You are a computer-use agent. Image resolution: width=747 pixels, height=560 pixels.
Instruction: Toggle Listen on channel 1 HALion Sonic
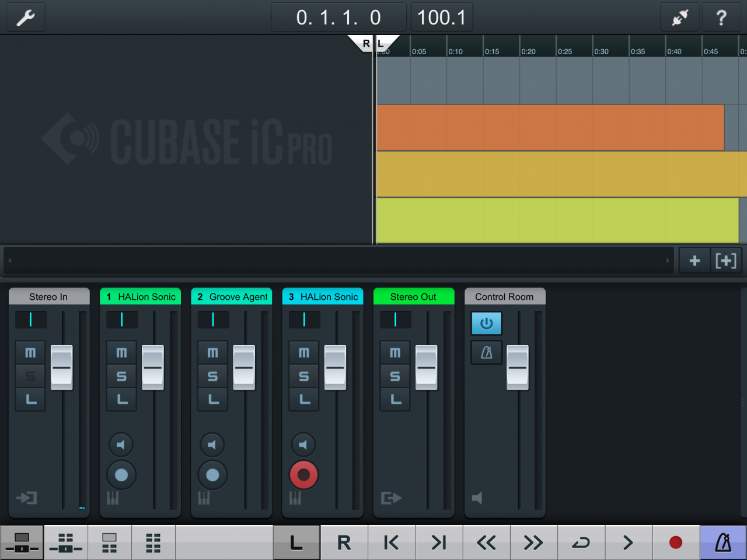[121, 400]
